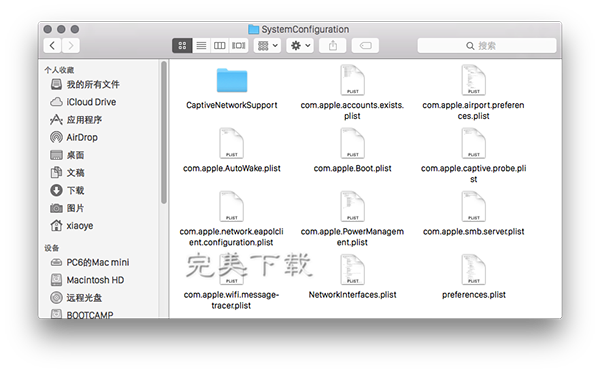This screenshot has width=600, height=373.
Task: Select com.apple.AutoWake.plist file icon
Action: coord(232,143)
